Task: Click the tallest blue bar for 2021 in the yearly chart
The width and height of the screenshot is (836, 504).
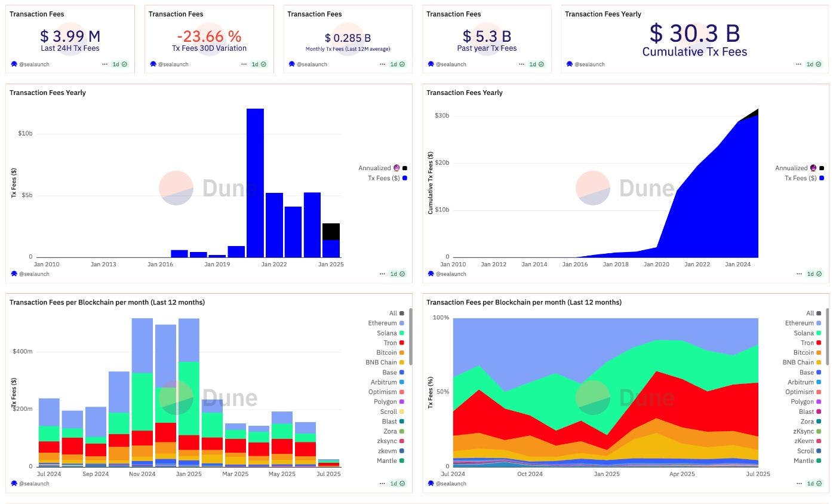Action: pyautogui.click(x=255, y=179)
